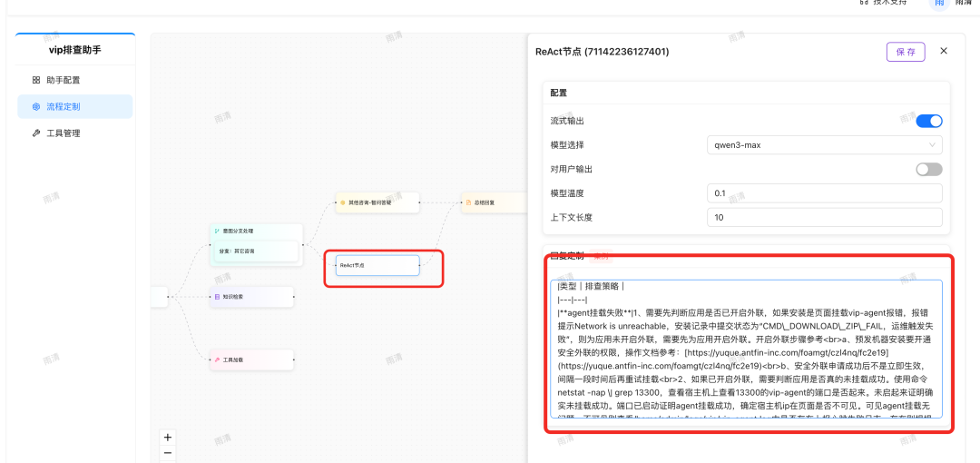Click the 意图分类处理 branch icon
The height and width of the screenshot is (463, 980).
pyautogui.click(x=216, y=231)
